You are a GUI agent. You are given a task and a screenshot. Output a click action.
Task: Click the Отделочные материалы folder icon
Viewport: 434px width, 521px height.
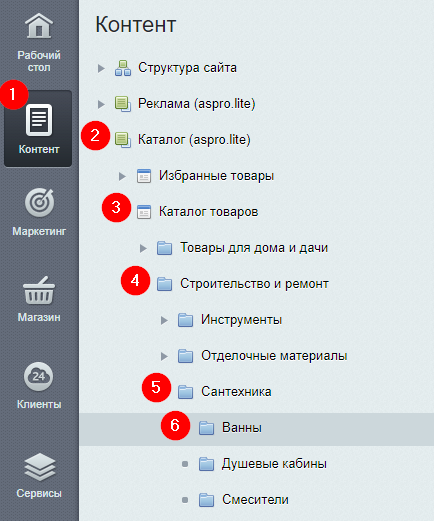pos(186,356)
